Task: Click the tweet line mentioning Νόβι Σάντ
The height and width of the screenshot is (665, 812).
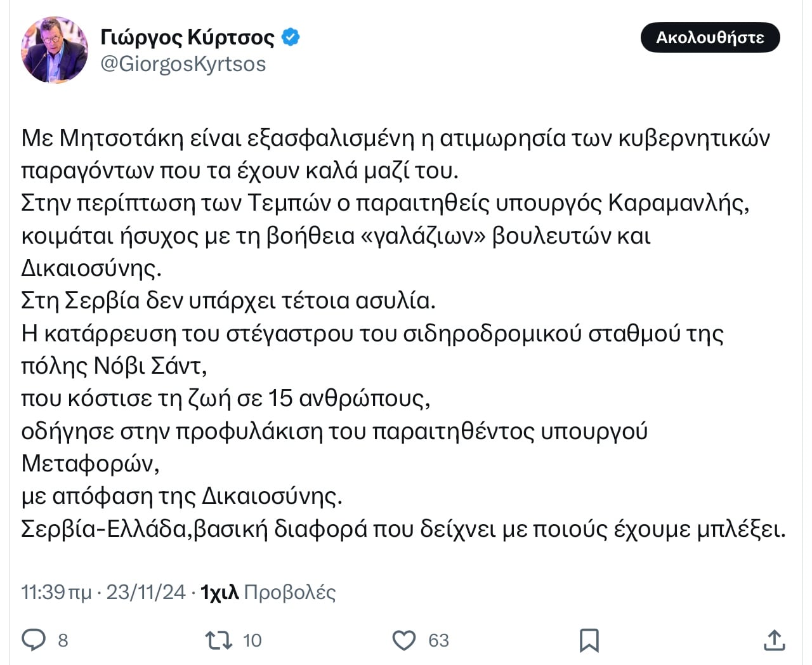Action: [114, 366]
